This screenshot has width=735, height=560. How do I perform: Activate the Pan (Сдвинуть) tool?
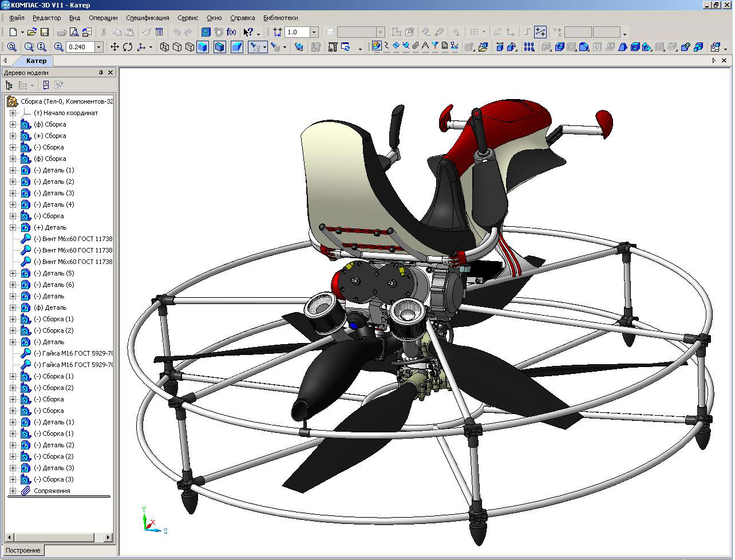click(x=115, y=47)
